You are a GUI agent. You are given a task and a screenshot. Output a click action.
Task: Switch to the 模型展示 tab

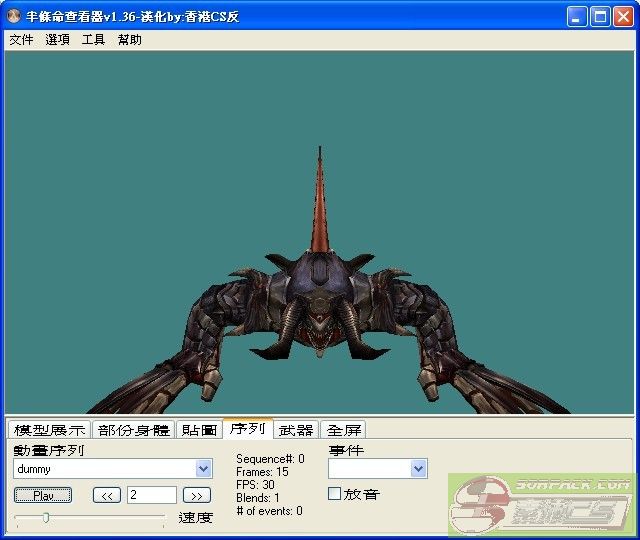[x=49, y=430]
